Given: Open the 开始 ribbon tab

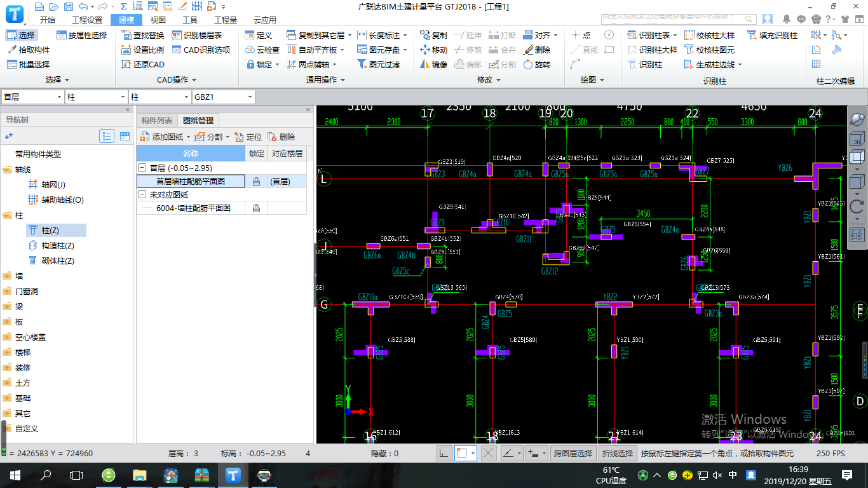Looking at the screenshot, I should point(47,20).
